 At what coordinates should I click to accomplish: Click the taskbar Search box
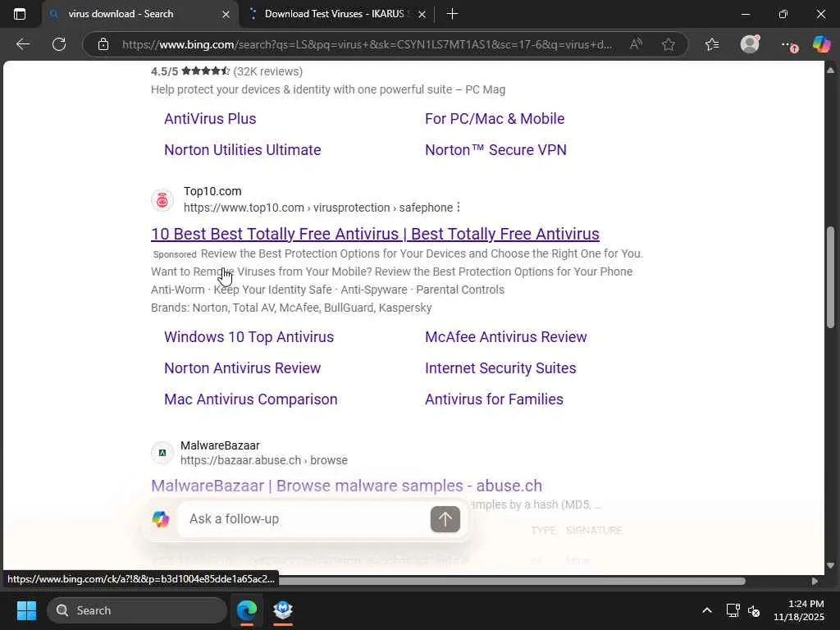(137, 610)
